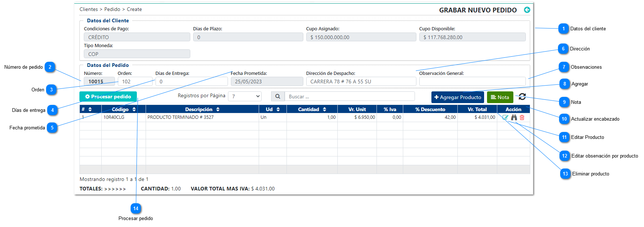Sort by Descripción column arrows
644x227 pixels.
(218, 109)
